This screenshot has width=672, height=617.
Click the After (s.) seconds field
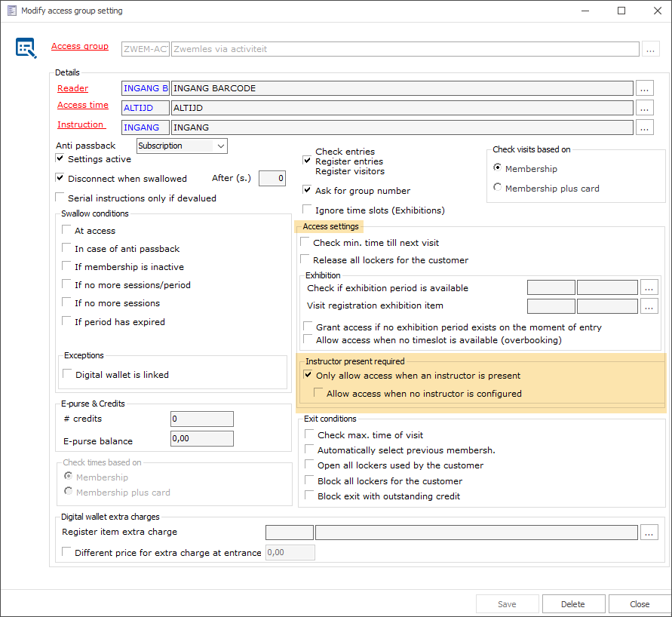(x=272, y=178)
